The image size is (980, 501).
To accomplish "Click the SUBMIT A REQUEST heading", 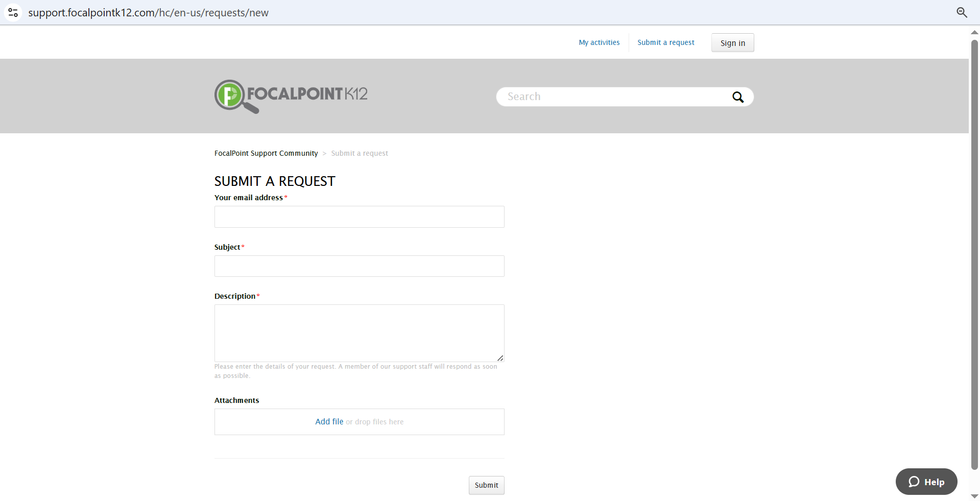I will tap(275, 181).
